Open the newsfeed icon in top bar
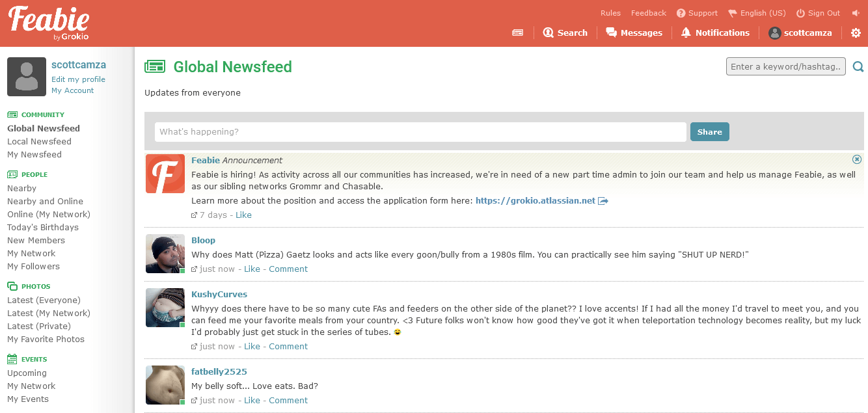868x413 pixels. point(518,33)
